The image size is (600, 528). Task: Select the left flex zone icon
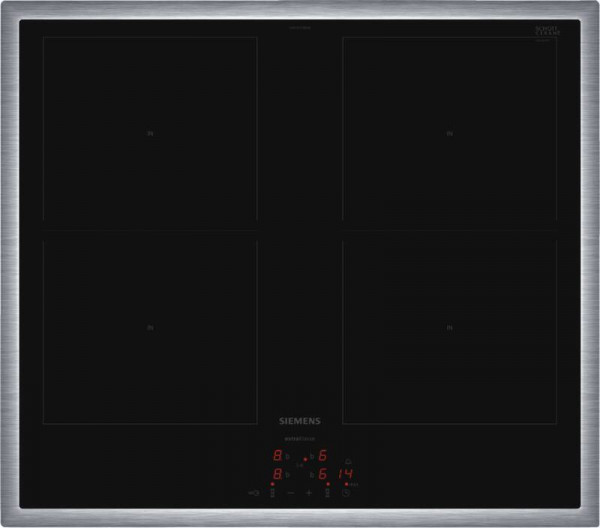[272, 493]
